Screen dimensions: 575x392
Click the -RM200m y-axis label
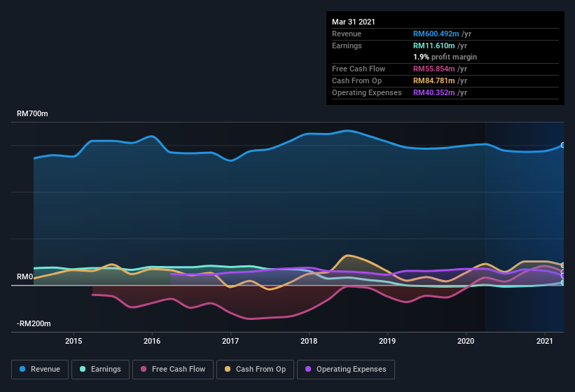(34, 324)
